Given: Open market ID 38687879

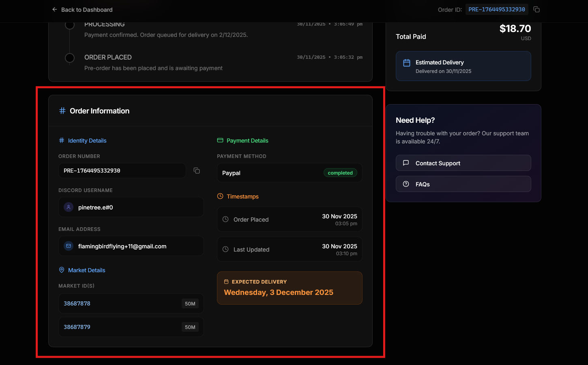Looking at the screenshot, I should [77, 327].
